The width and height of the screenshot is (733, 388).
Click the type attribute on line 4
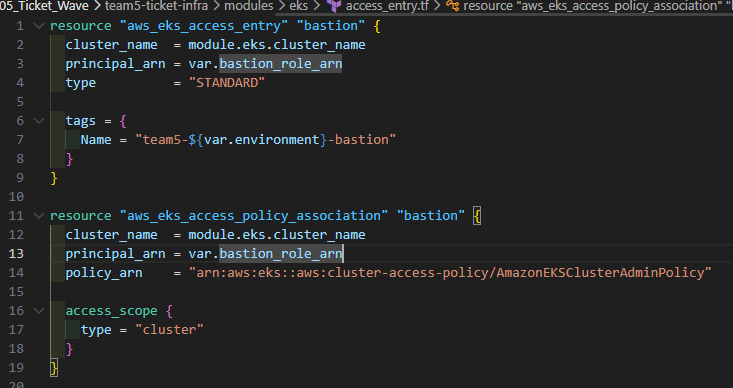coord(80,83)
